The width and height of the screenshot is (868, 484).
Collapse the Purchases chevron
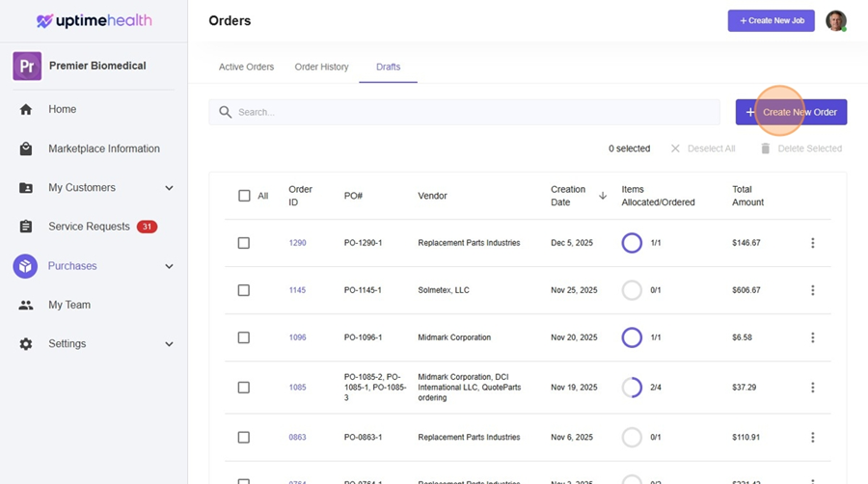coord(169,266)
